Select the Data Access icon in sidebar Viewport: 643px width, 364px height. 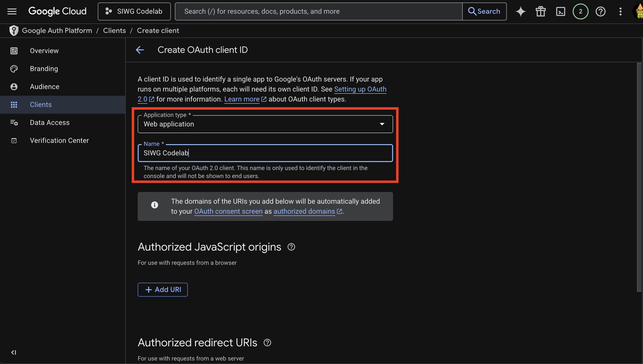pos(14,122)
